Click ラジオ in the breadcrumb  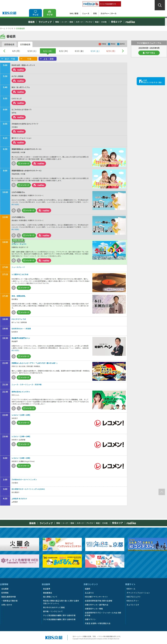click(x=11, y=29)
